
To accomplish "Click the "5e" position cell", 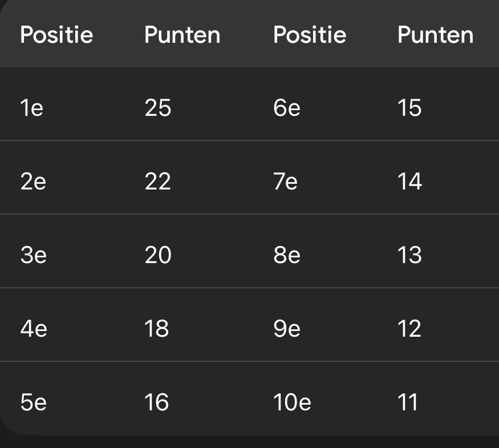I will 33,402.
